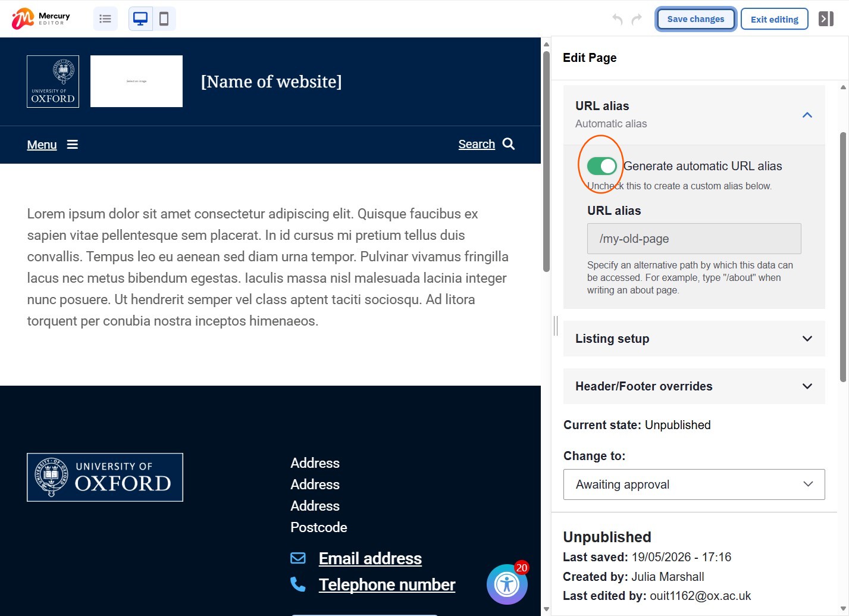
Task: Click the Last saved date text
Action: pos(647,557)
